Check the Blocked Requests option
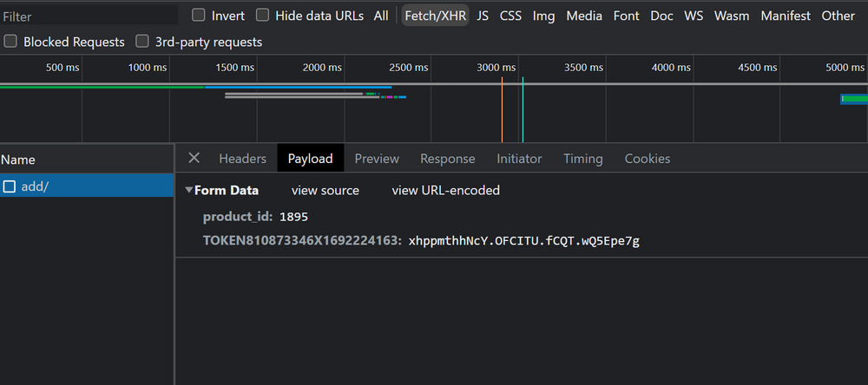The image size is (868, 385). click(10, 42)
